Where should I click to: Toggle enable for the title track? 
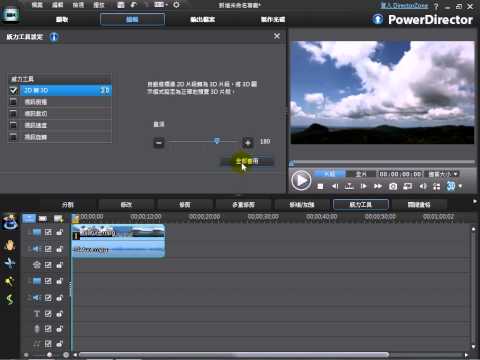coord(48,314)
